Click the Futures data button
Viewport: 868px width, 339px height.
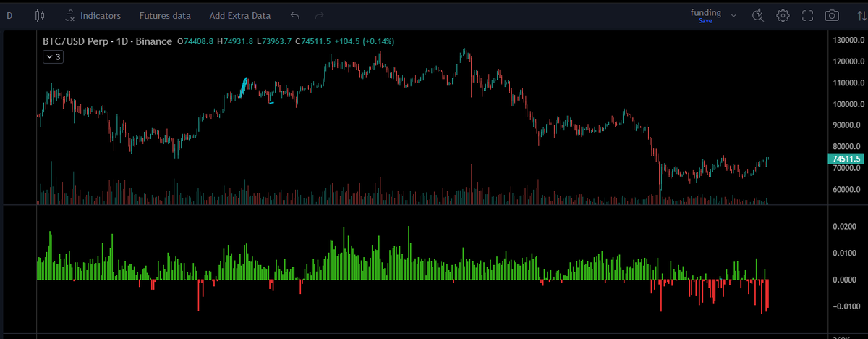pos(165,15)
